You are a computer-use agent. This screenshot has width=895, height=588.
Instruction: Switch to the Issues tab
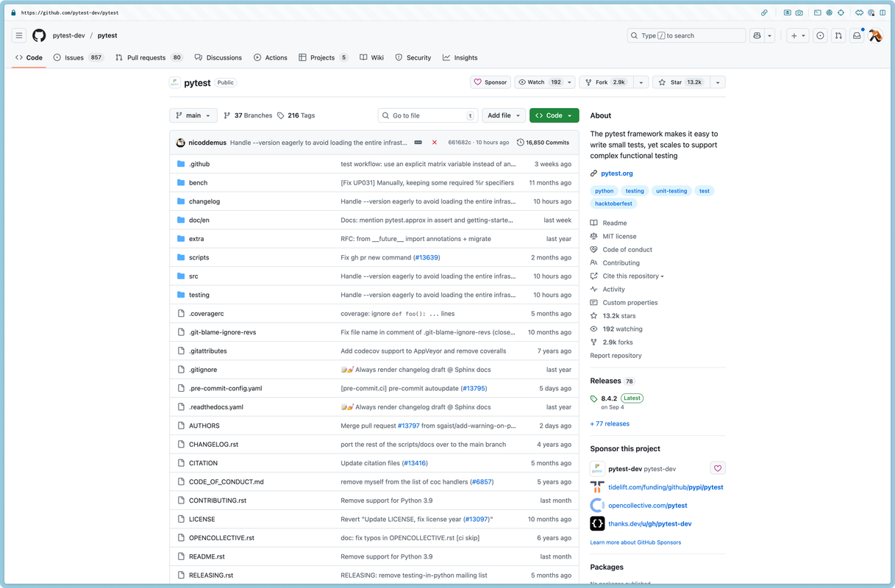[x=78, y=57]
